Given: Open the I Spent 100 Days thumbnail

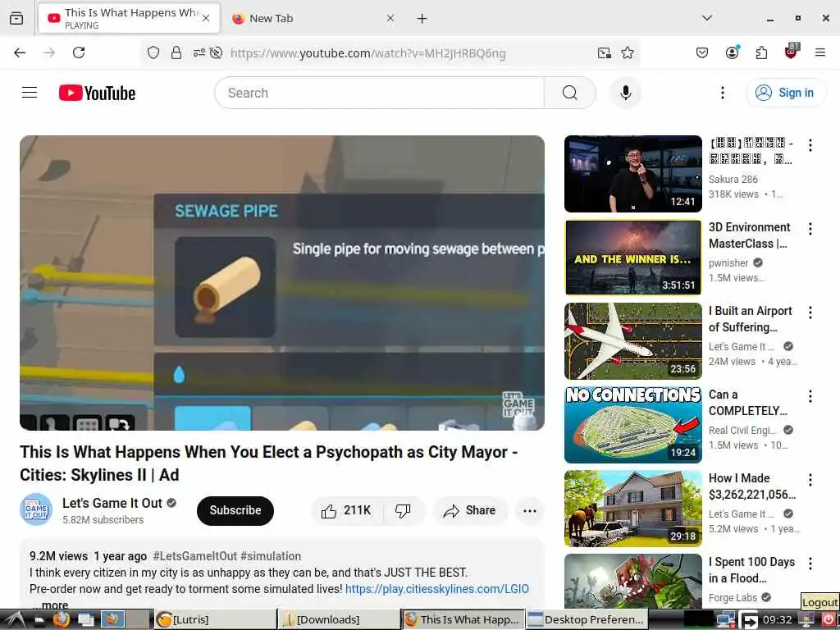Looking at the screenshot, I should (x=632, y=581).
